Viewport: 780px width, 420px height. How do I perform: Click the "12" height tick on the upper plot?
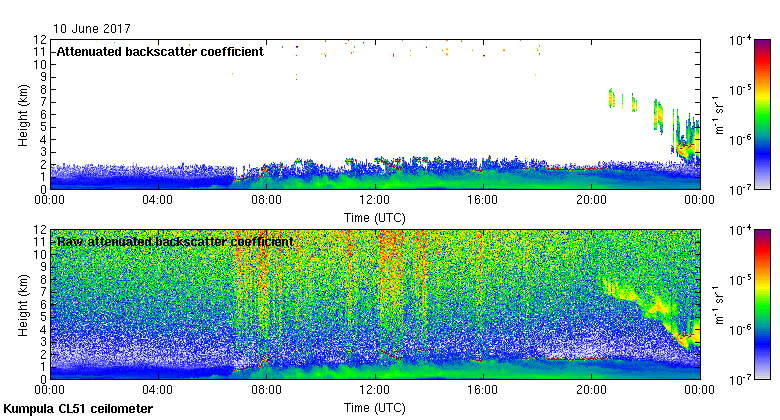click(x=40, y=39)
